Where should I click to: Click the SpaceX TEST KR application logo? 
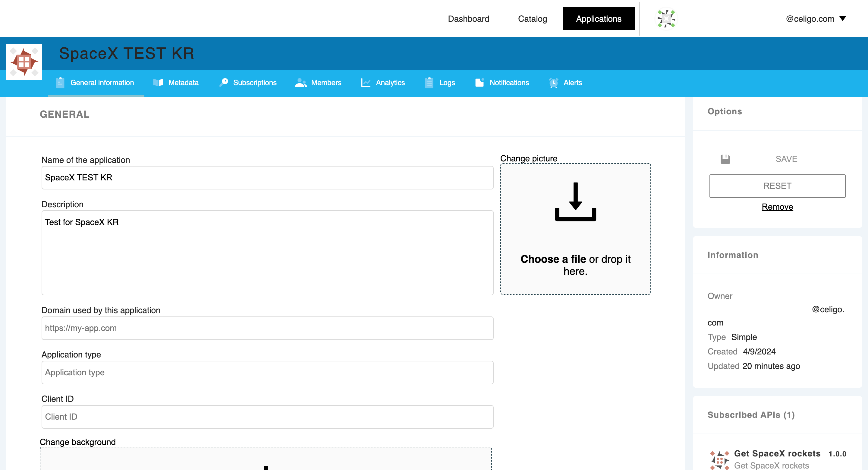click(24, 62)
